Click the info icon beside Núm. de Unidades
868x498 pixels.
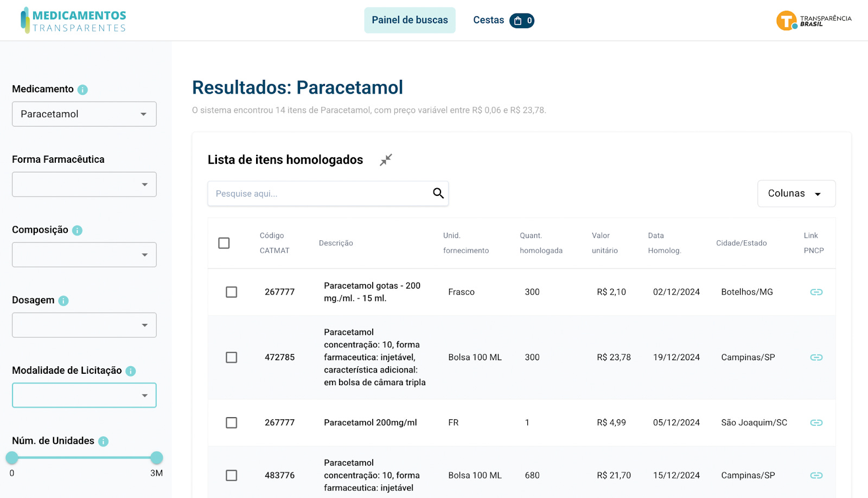coord(103,442)
